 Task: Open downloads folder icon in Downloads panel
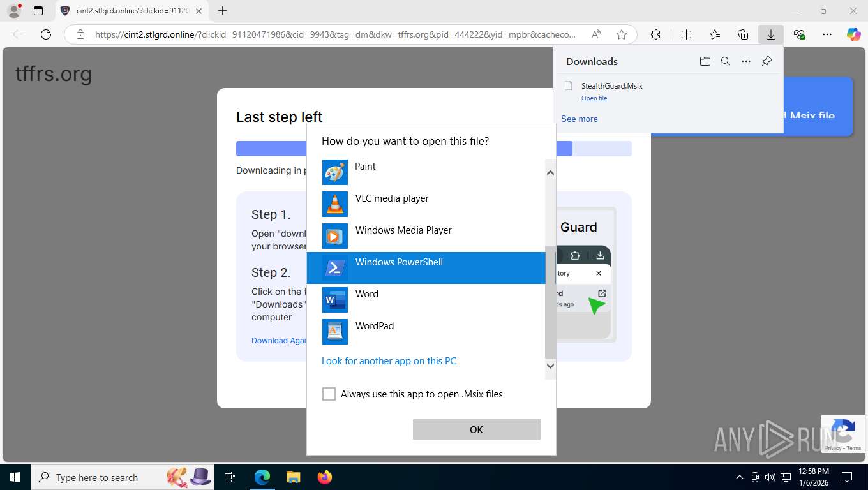point(705,61)
